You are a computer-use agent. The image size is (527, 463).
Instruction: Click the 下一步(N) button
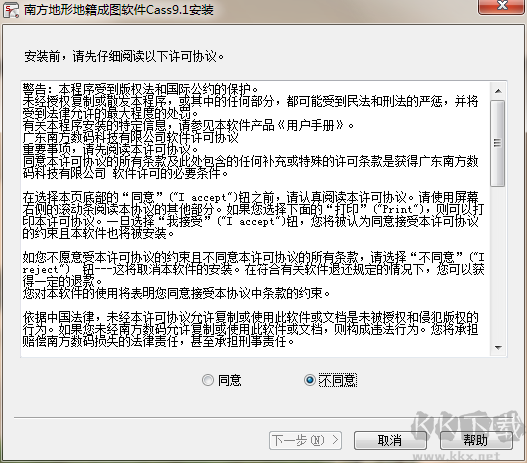point(305,440)
